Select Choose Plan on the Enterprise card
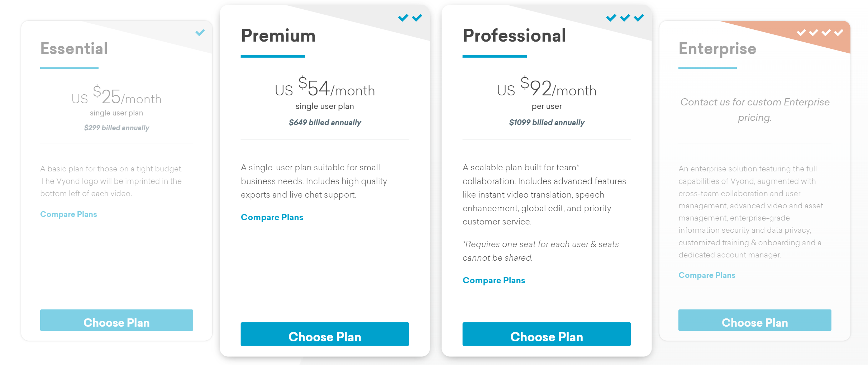Viewport: 868px width, 365px height. click(754, 320)
